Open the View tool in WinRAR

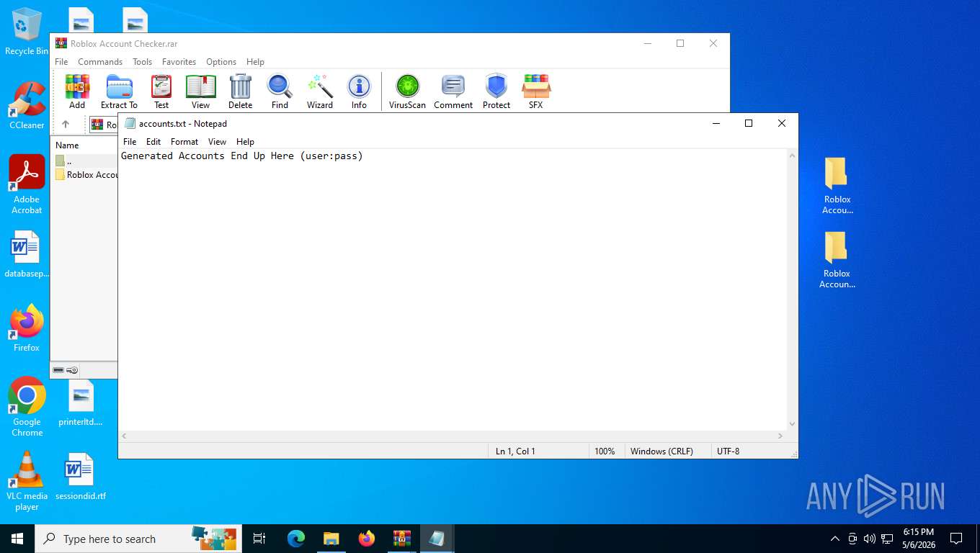[200, 91]
